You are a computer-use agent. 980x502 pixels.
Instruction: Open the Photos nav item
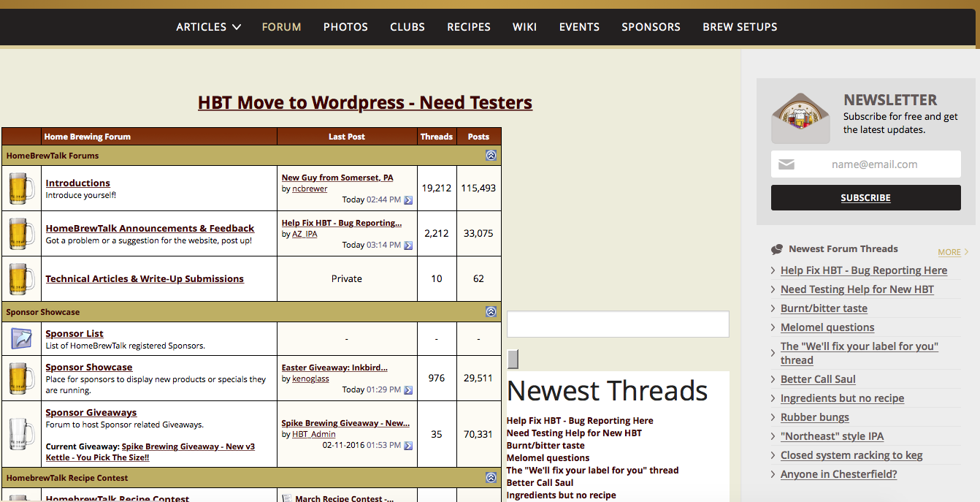pos(345,27)
